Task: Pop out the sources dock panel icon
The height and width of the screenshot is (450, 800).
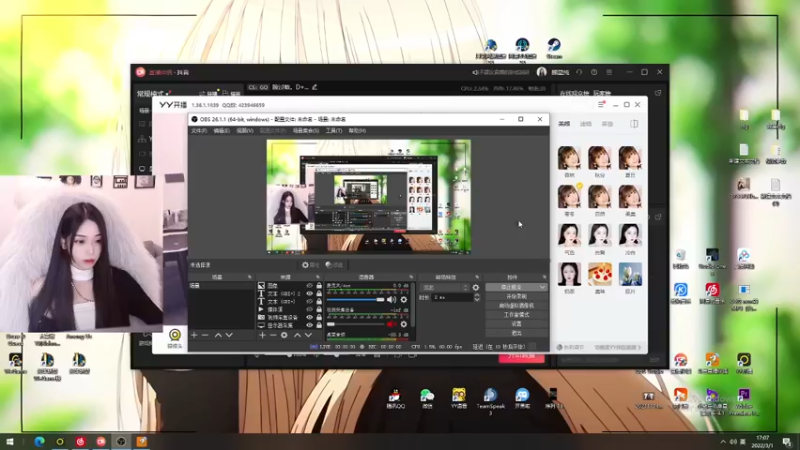Action: click(318, 277)
